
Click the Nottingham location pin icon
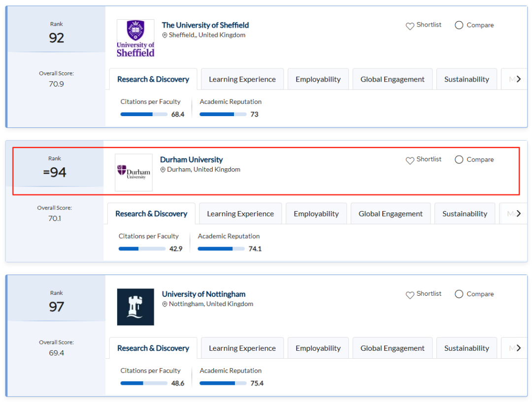165,304
